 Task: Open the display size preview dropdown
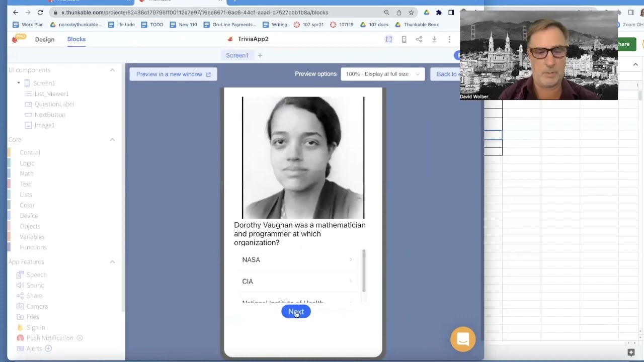(x=382, y=74)
